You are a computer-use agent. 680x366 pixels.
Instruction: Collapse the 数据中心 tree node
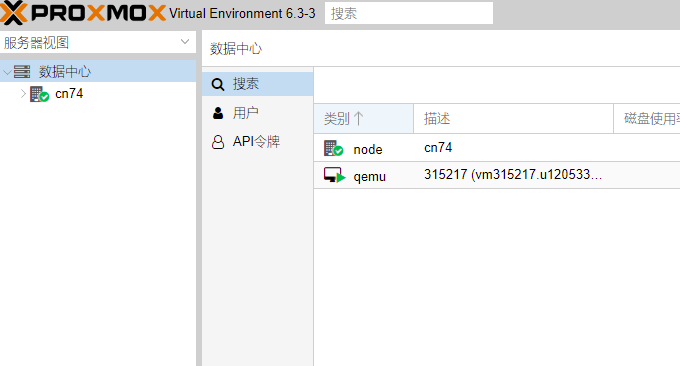pos(7,72)
